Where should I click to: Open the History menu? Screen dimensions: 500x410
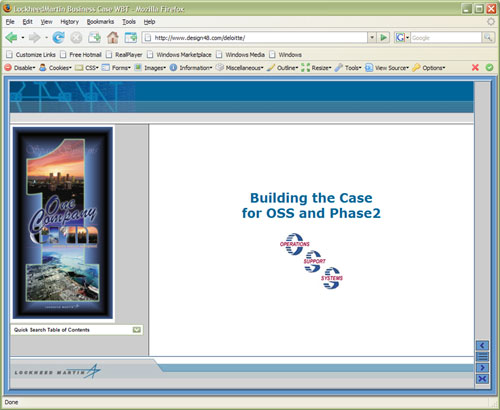pyautogui.click(x=69, y=22)
